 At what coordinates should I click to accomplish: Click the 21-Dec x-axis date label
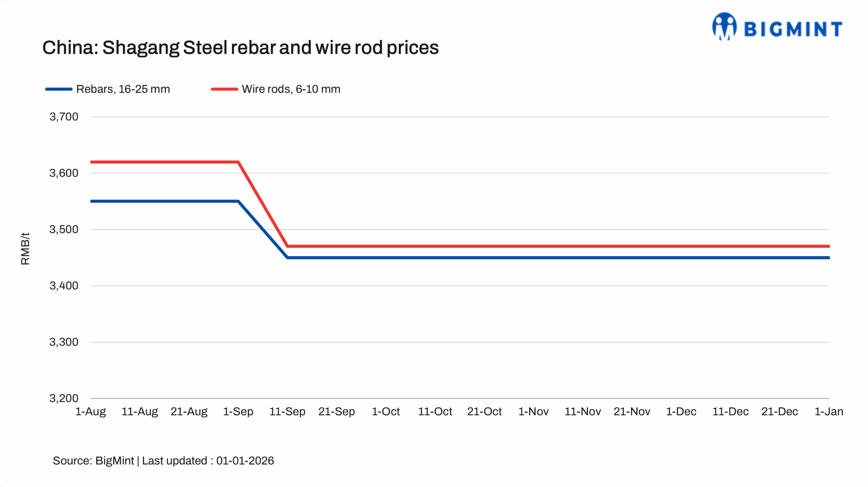780,412
